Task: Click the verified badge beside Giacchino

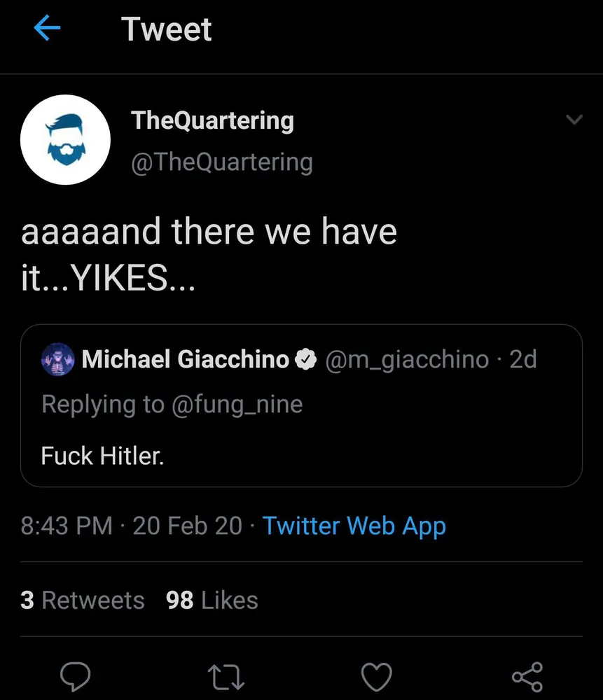Action: [305, 360]
